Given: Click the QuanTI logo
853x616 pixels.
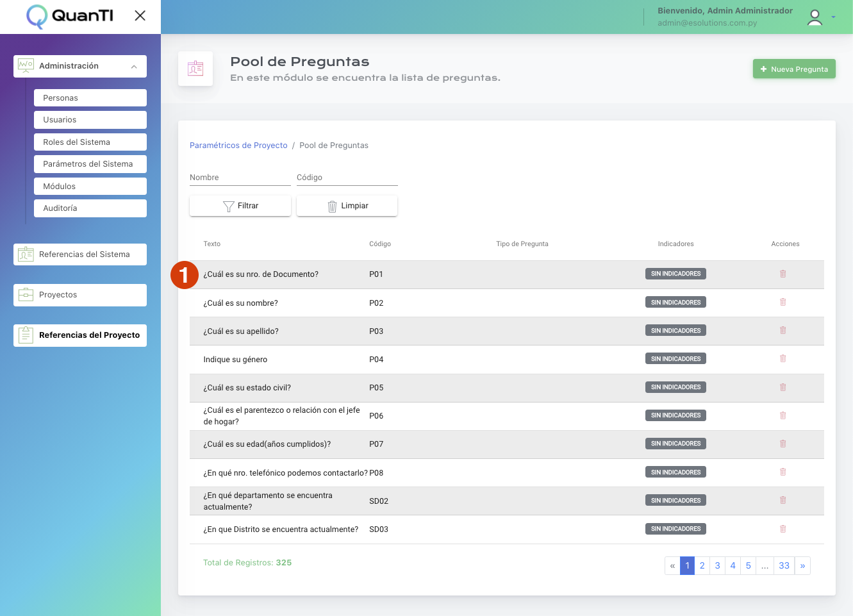Looking at the screenshot, I should coord(70,16).
